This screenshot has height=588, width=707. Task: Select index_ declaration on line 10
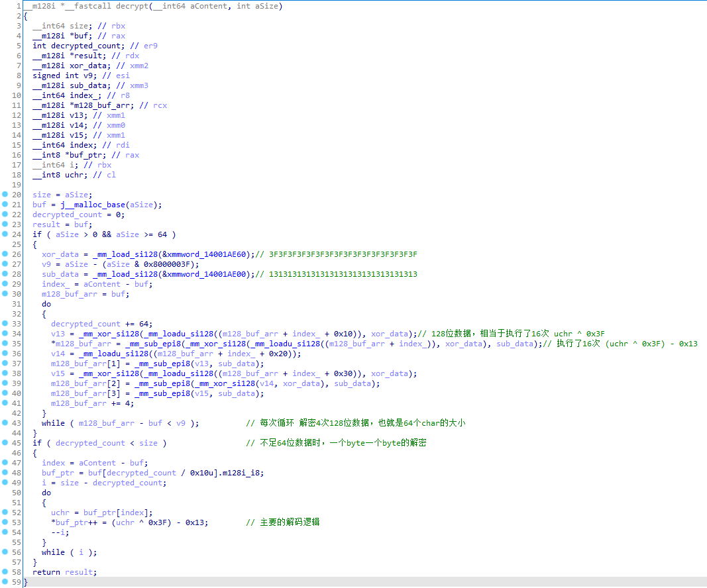coord(83,95)
